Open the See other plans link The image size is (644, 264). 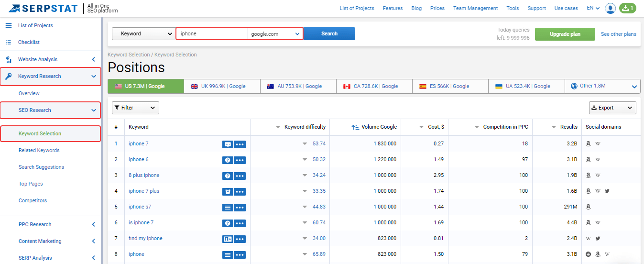(619, 34)
